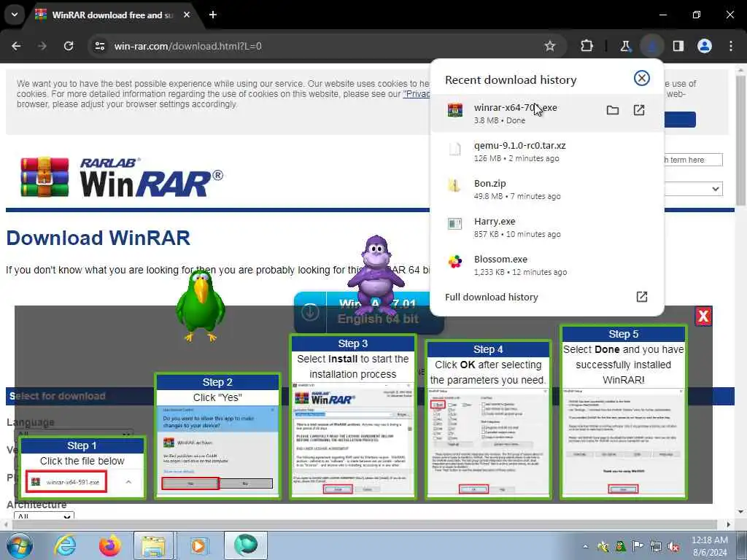Open the Chrome profile avatar
Image resolution: width=747 pixels, height=560 pixels.
tap(705, 46)
